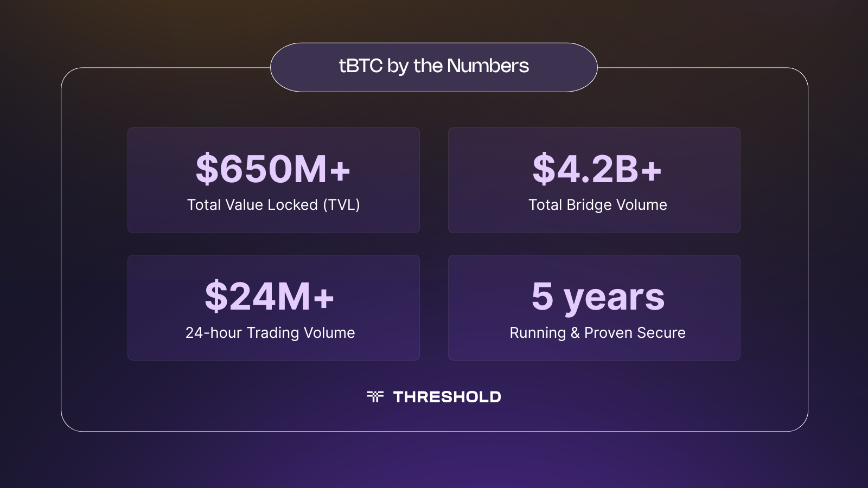Click the $4.2B+ figure

(x=597, y=169)
